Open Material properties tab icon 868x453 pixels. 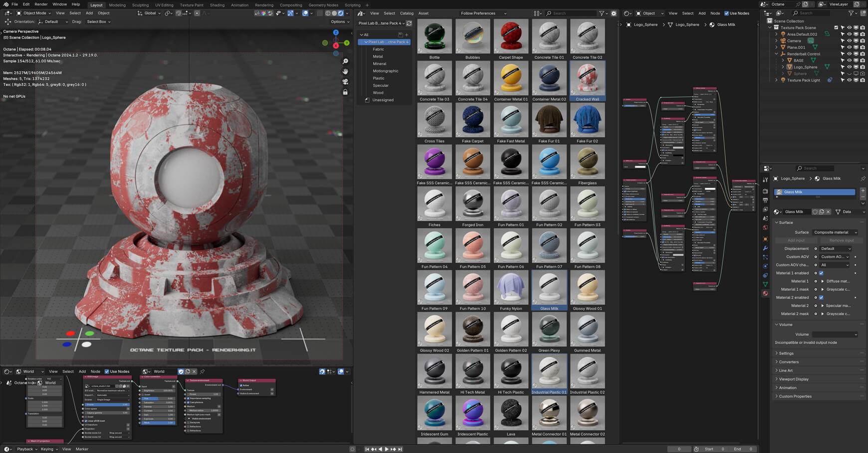[x=765, y=293]
